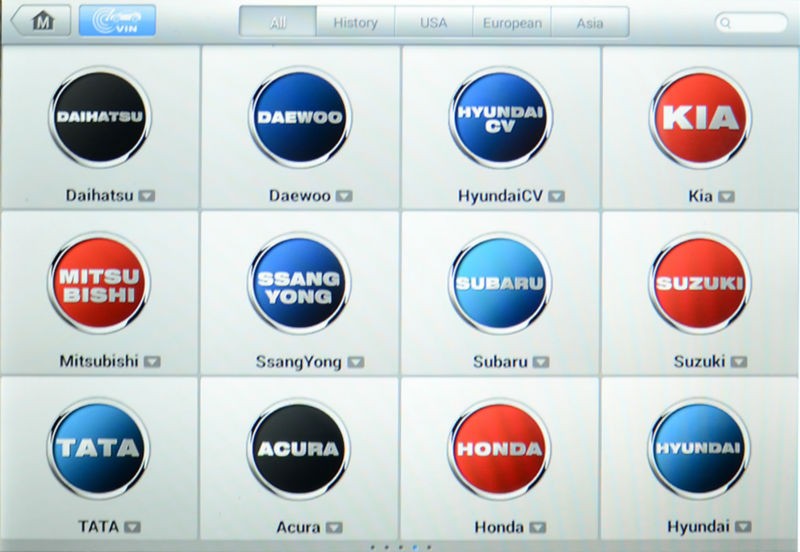
Task: Open the SsangYong brand badge
Action: (299, 283)
